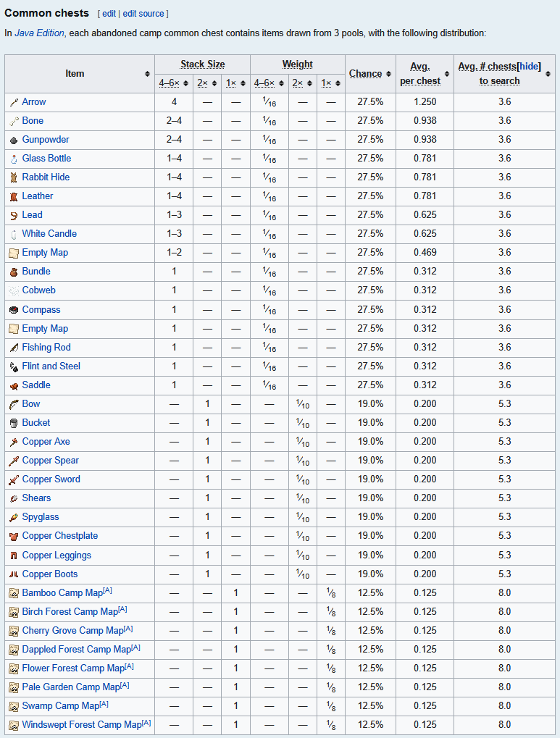Open the Pale Garden Camp Map link
Viewport: 560px width, 738px height.
pyautogui.click(x=71, y=687)
